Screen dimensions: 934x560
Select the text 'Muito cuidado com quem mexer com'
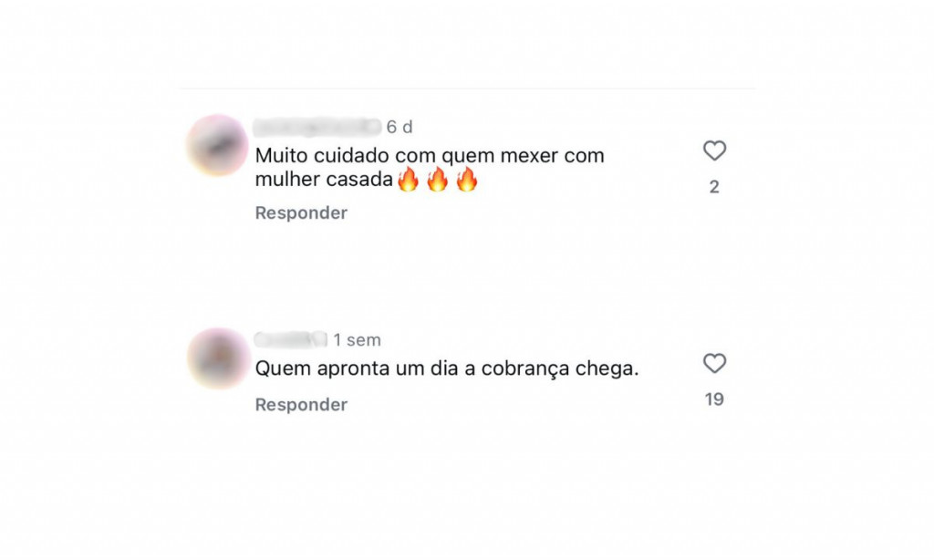[430, 155]
